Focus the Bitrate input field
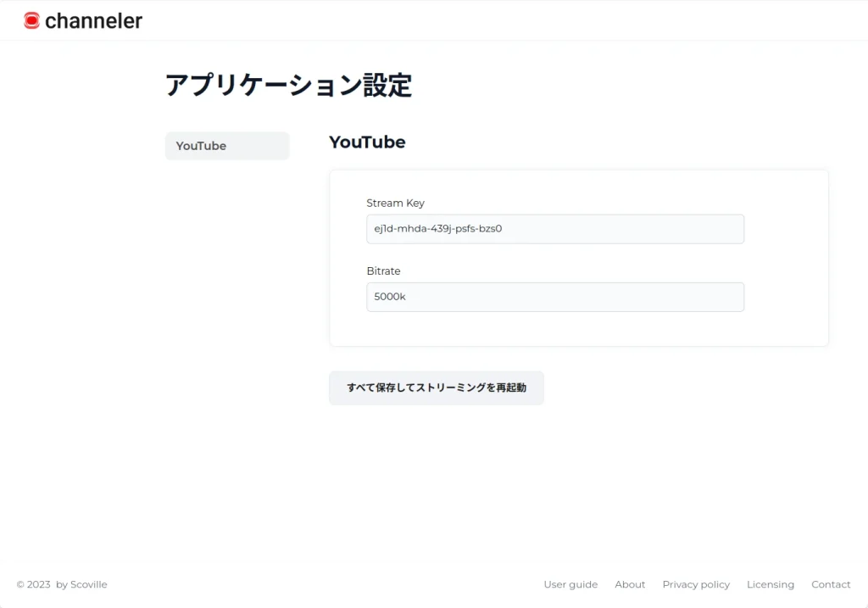The height and width of the screenshot is (608, 868). (555, 297)
